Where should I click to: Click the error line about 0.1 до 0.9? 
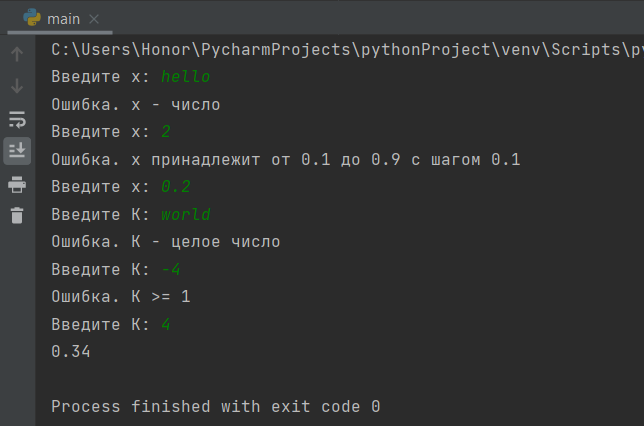286,159
